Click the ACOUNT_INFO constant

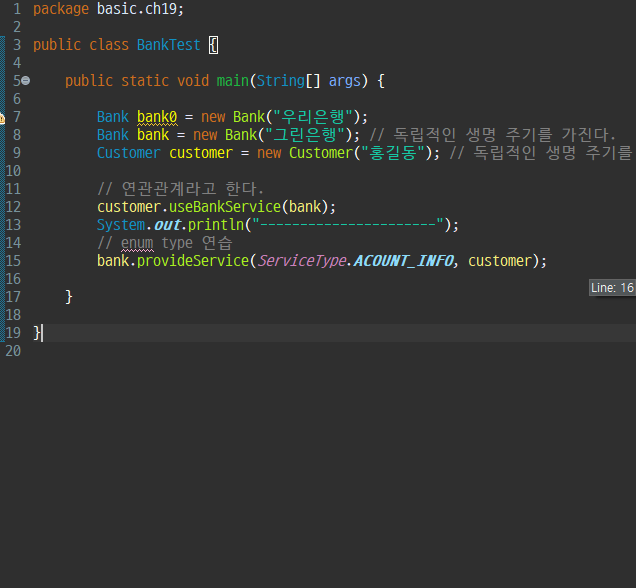point(404,261)
